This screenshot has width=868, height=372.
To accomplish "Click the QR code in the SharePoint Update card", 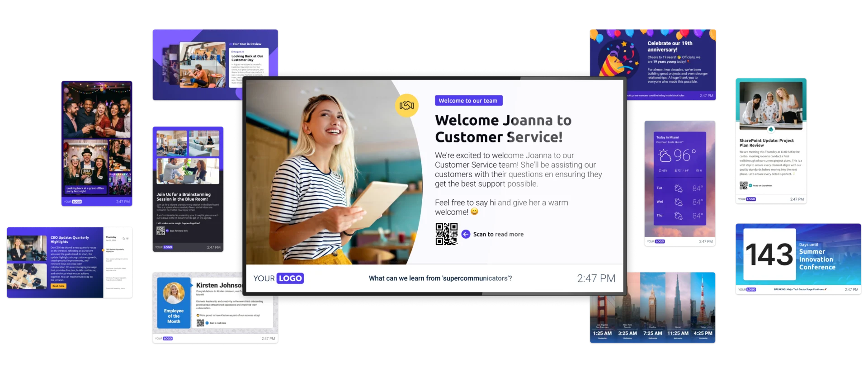I will pyautogui.click(x=743, y=185).
